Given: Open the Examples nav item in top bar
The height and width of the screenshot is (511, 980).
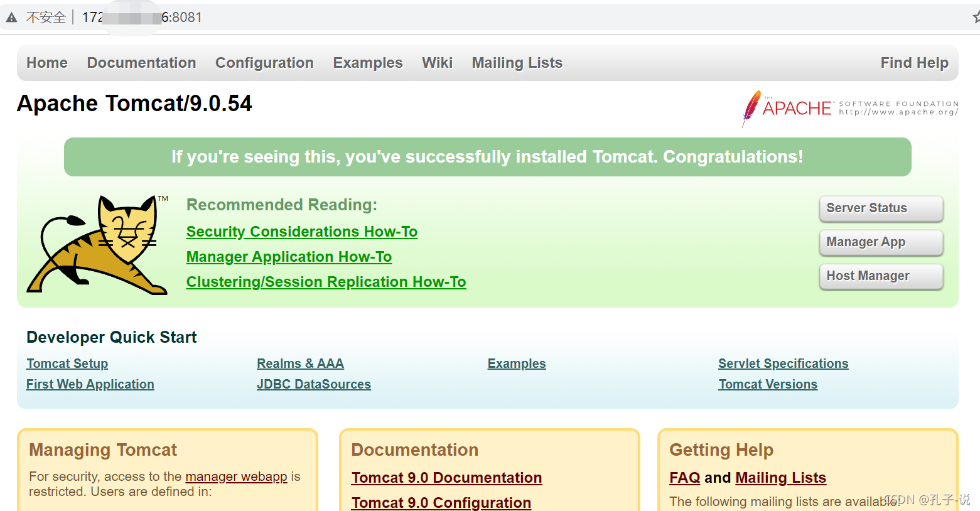Looking at the screenshot, I should (368, 63).
